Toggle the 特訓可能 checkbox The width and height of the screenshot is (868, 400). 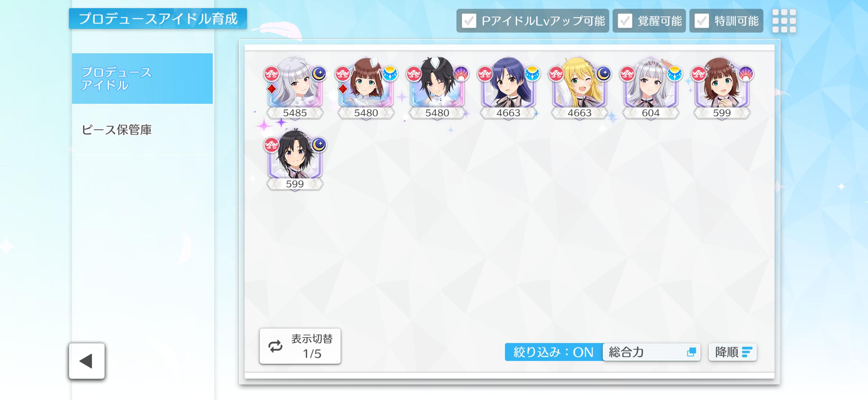click(702, 21)
